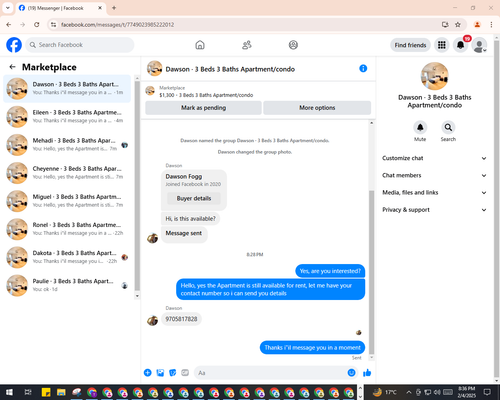Viewport: 500px width, 400px height.
Task: Open Dawson conversation in chat list
Action: point(67,89)
